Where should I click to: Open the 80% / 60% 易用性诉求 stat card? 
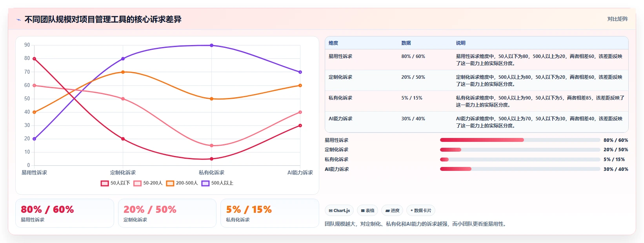pyautogui.click(x=65, y=213)
